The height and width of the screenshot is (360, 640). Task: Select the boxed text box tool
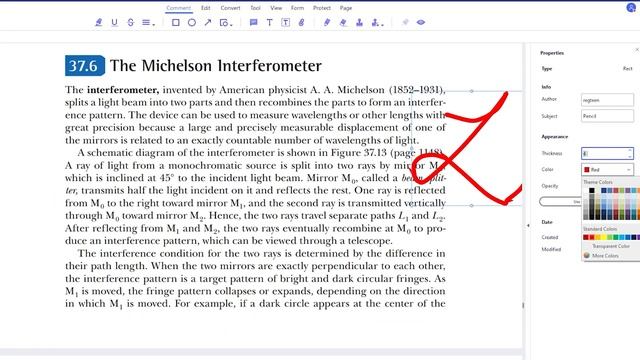pos(286,22)
